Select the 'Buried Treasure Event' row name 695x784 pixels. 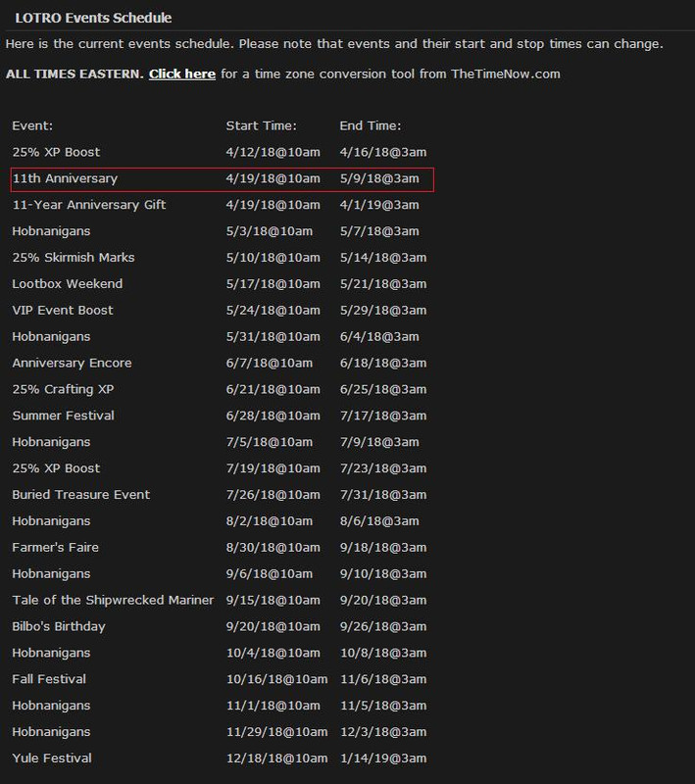coord(81,495)
